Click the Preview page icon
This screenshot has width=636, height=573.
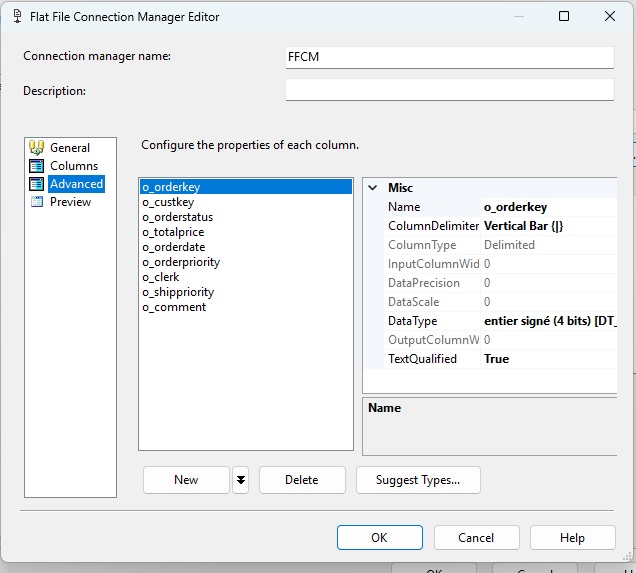point(37,202)
